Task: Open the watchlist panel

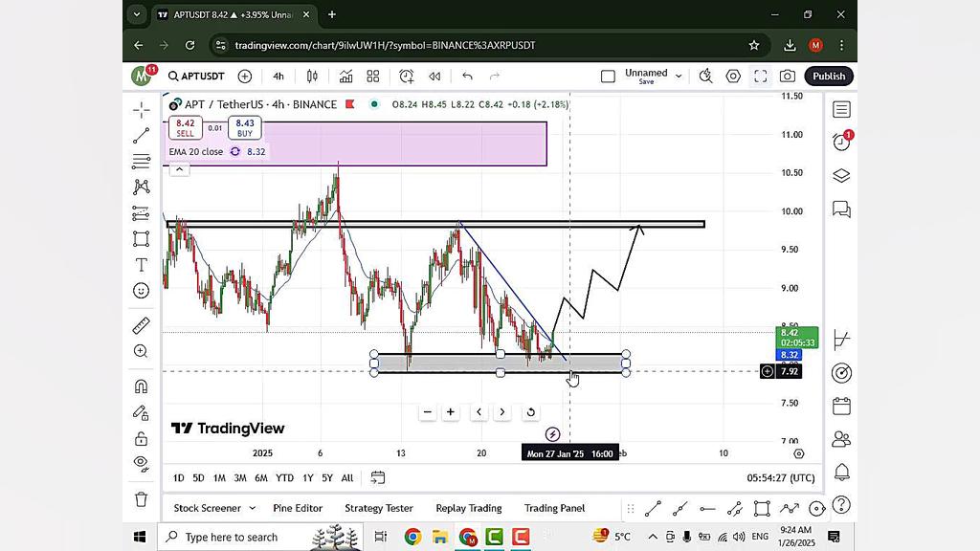Action: [842, 110]
